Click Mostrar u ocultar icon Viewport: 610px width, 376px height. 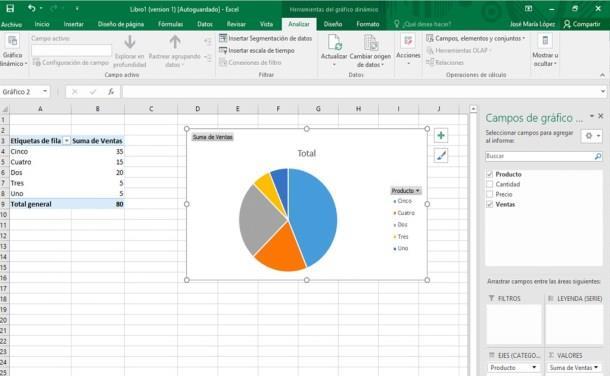pos(545,40)
